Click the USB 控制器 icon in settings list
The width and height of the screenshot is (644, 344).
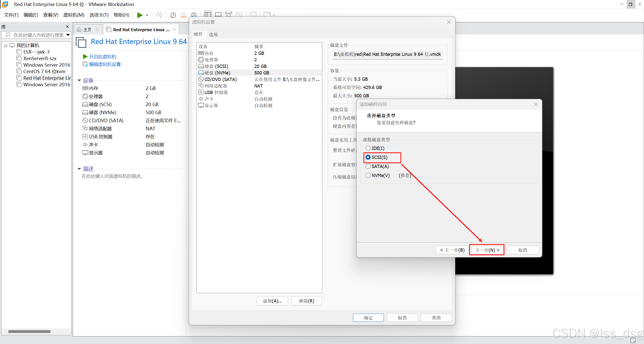201,92
